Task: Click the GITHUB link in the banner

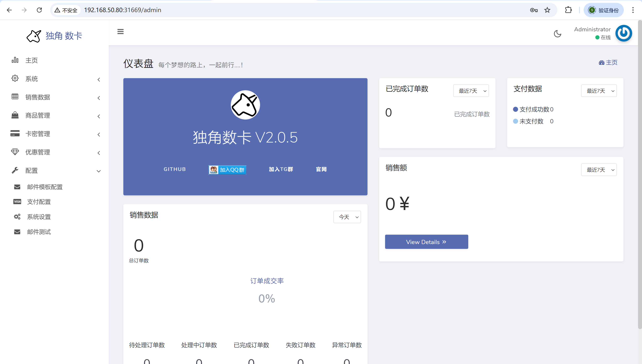Action: pos(175,169)
